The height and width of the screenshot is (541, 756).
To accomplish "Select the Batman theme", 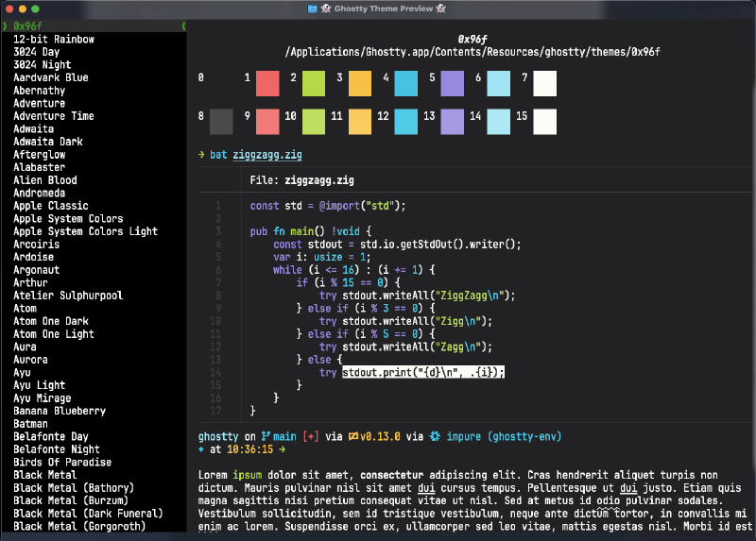I will (30, 424).
